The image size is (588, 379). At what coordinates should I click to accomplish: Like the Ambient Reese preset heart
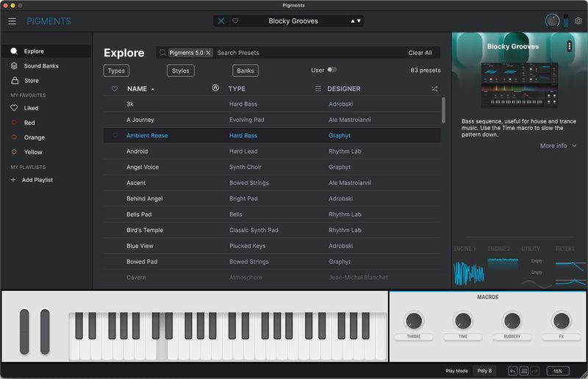[115, 135]
